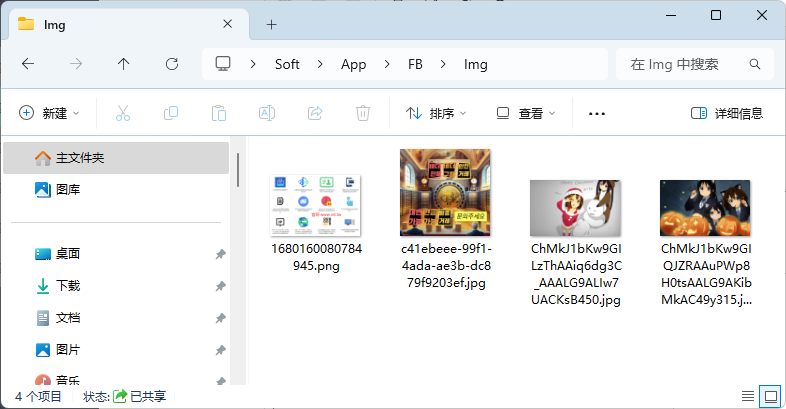Navigate to Soft in address bar
Screen dimensions: 786x409
[287, 64]
